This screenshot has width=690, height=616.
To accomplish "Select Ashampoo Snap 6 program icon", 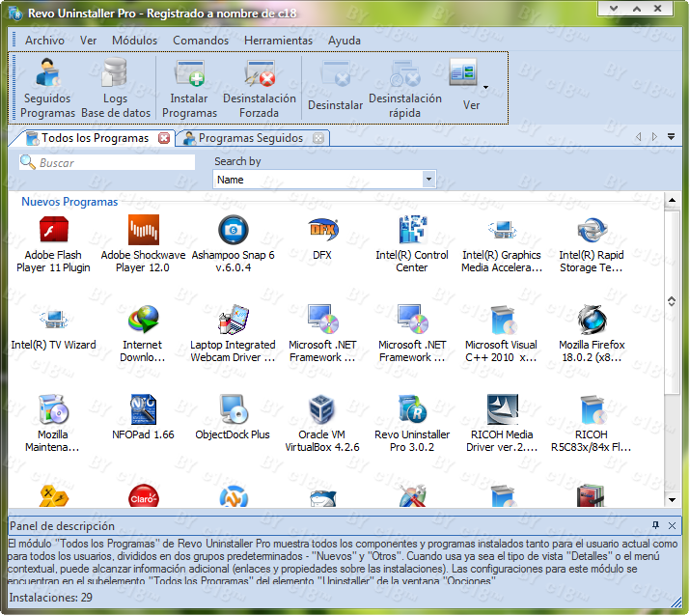I will click(x=233, y=231).
